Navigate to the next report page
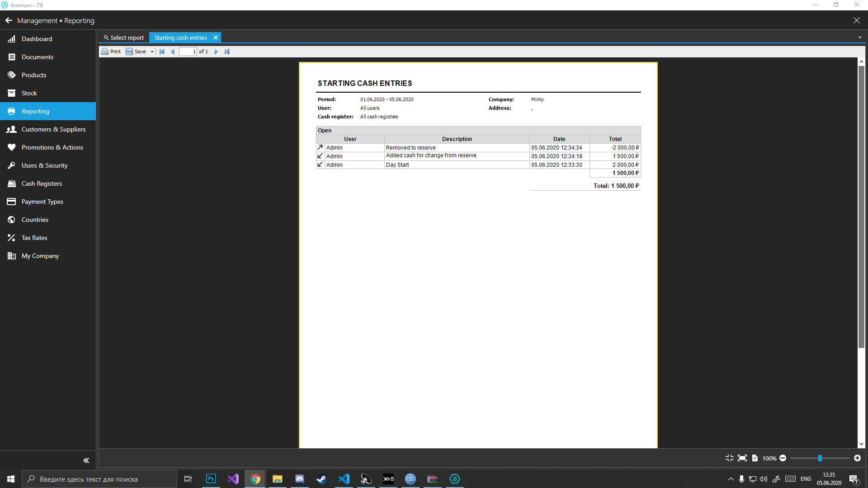Screen dimensions: 868x488 coord(216,52)
